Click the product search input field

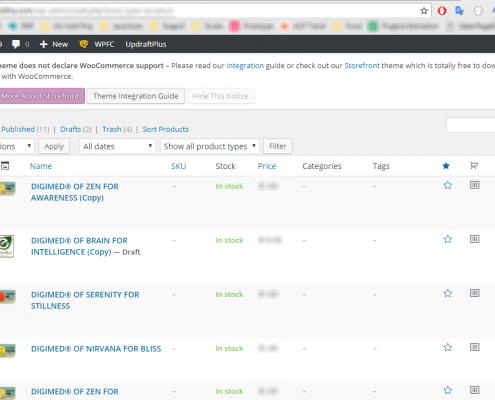(471, 125)
